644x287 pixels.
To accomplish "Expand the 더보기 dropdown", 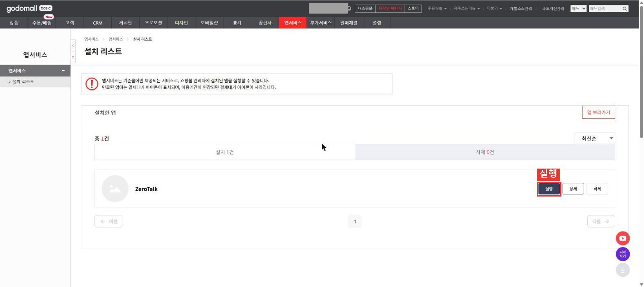I will pyautogui.click(x=494, y=9).
